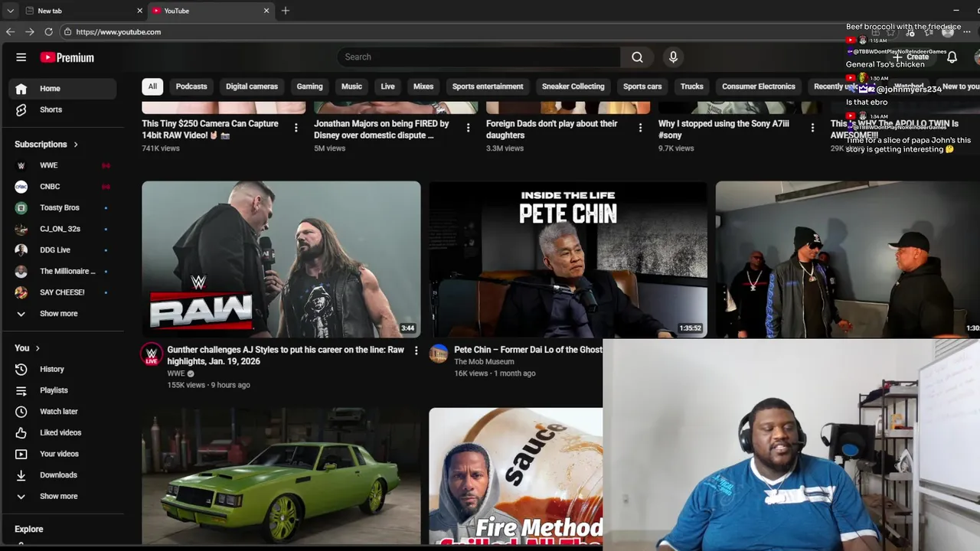Play the Pete Chin video thumbnail
The image size is (980, 551).
(x=568, y=259)
